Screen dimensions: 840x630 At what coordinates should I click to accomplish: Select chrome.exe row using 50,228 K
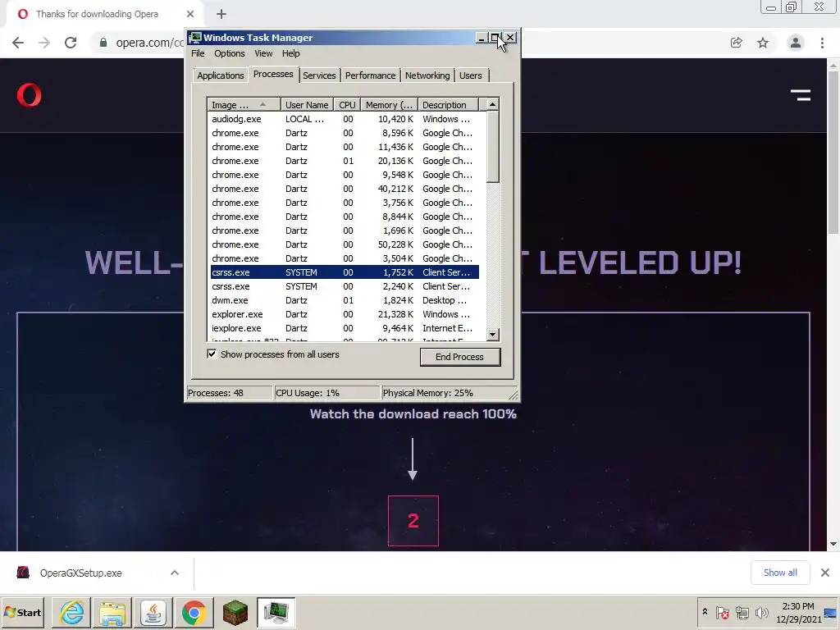pyautogui.click(x=345, y=244)
